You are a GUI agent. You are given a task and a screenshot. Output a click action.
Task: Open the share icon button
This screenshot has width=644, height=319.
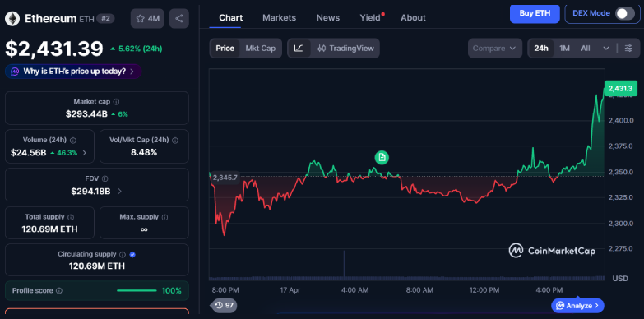pos(179,18)
